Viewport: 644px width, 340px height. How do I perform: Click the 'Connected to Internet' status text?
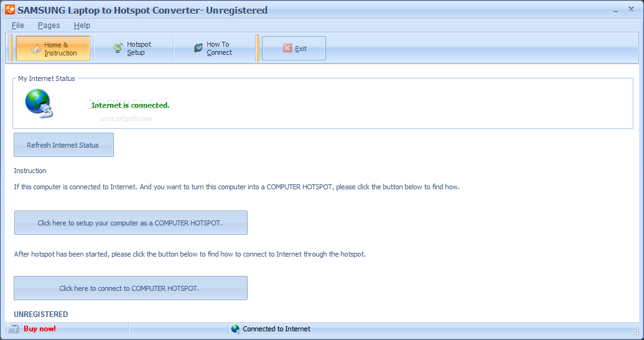pos(276,329)
